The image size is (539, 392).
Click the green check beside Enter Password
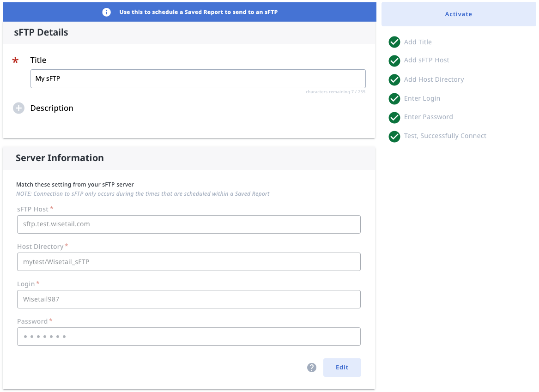(394, 117)
